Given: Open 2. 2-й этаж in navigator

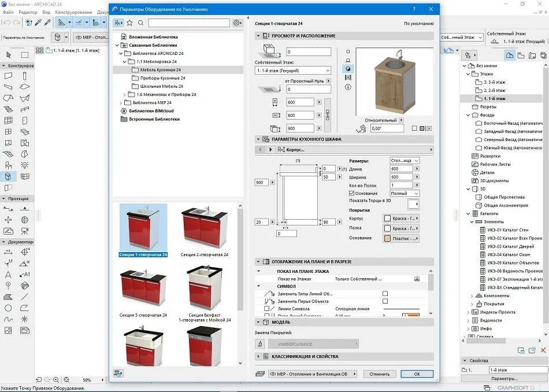Looking at the screenshot, I should [494, 90].
